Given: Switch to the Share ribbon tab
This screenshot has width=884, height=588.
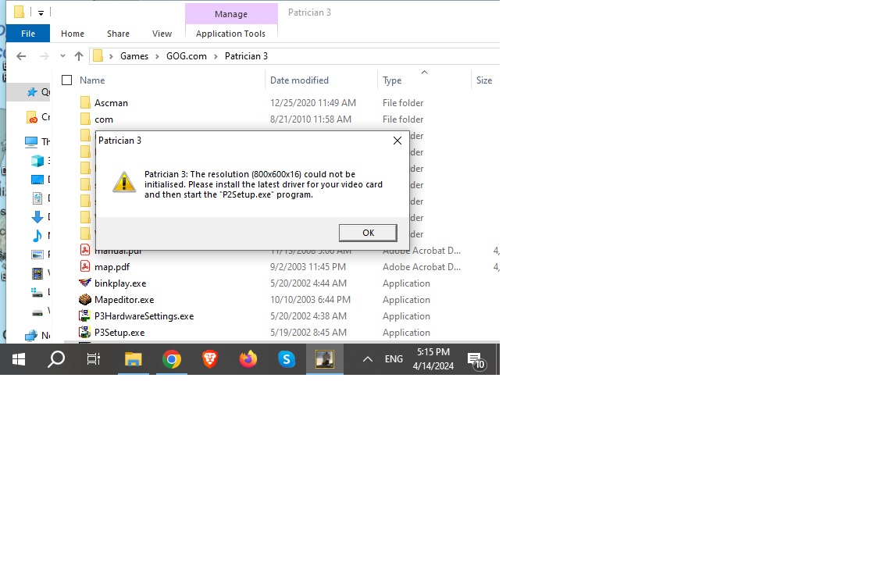Looking at the screenshot, I should [x=119, y=34].
